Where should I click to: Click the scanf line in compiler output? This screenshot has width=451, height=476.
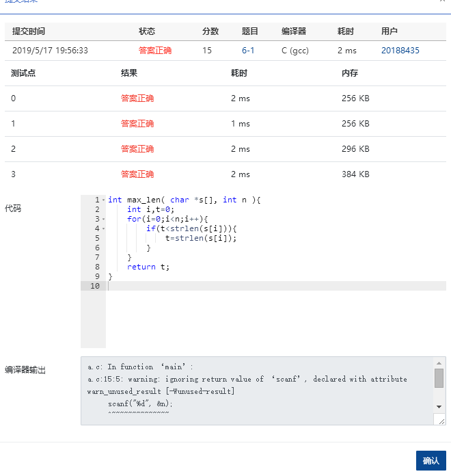[x=140, y=404]
